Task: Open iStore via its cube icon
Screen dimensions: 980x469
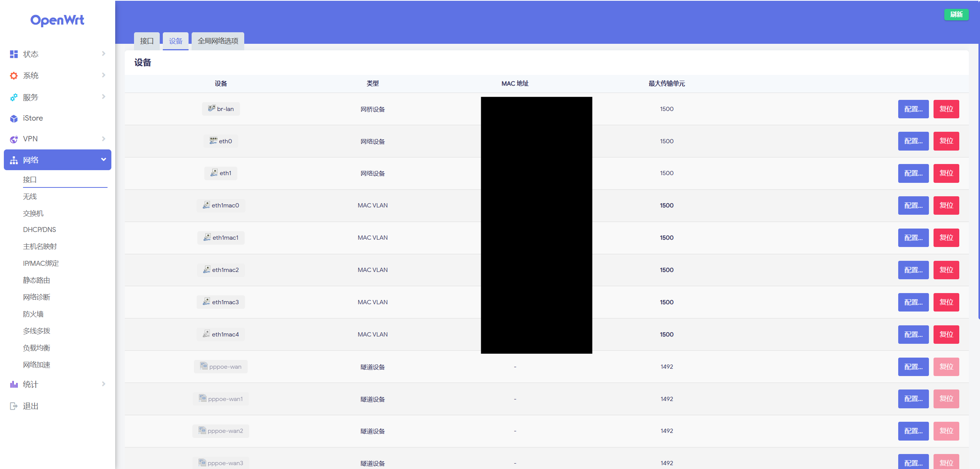Action: (x=14, y=119)
